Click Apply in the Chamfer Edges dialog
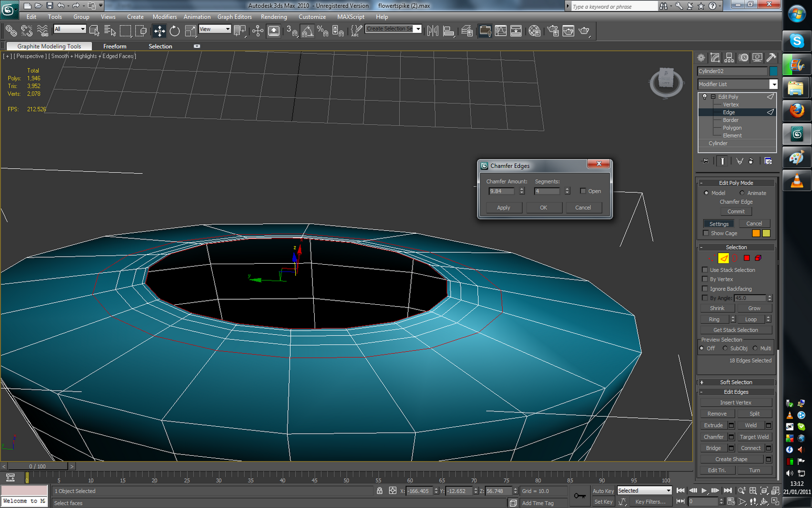This screenshot has height=508, width=812. tap(503, 208)
